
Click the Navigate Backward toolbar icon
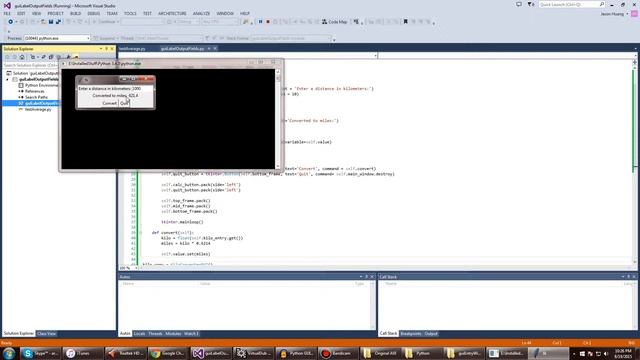(10, 22)
